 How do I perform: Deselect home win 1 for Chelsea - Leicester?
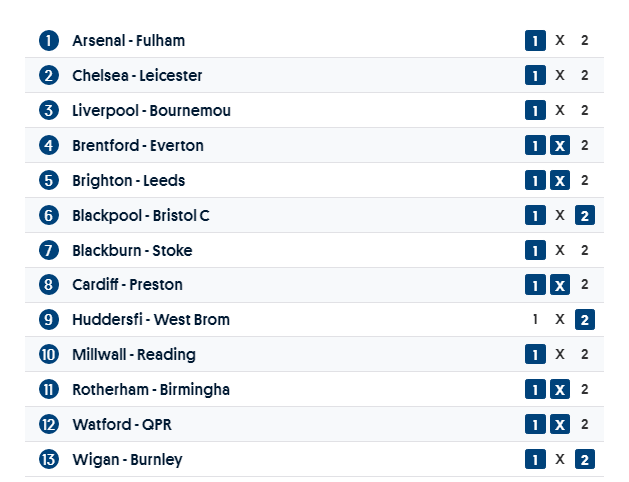536,76
